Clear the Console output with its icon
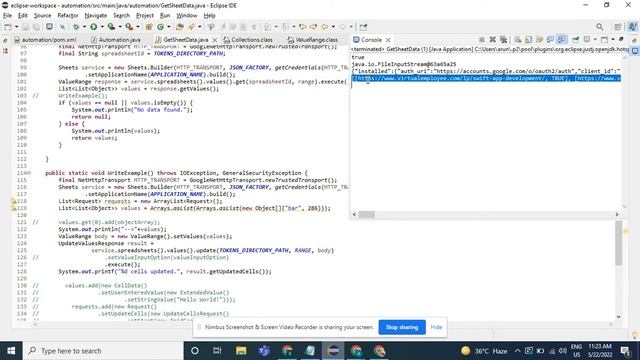Screen dimensions: 640x360 tap(518, 40)
